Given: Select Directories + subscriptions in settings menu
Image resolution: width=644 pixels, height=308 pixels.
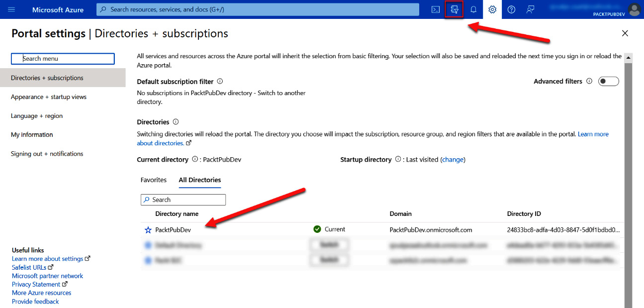Looking at the screenshot, I should point(63,78).
